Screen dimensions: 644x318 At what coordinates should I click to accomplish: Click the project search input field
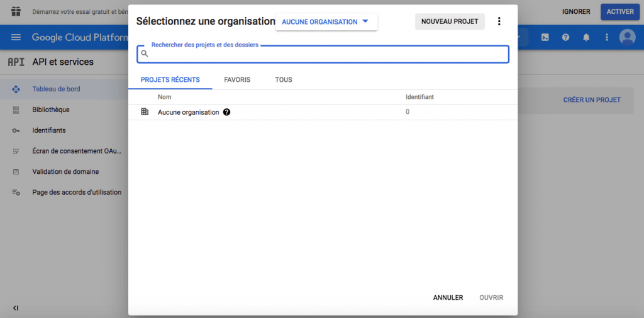(327, 54)
